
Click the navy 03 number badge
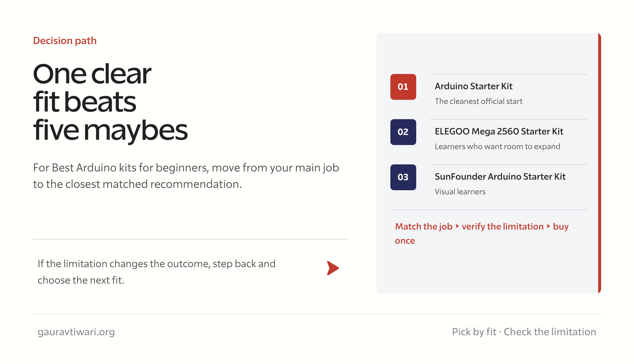click(x=403, y=177)
